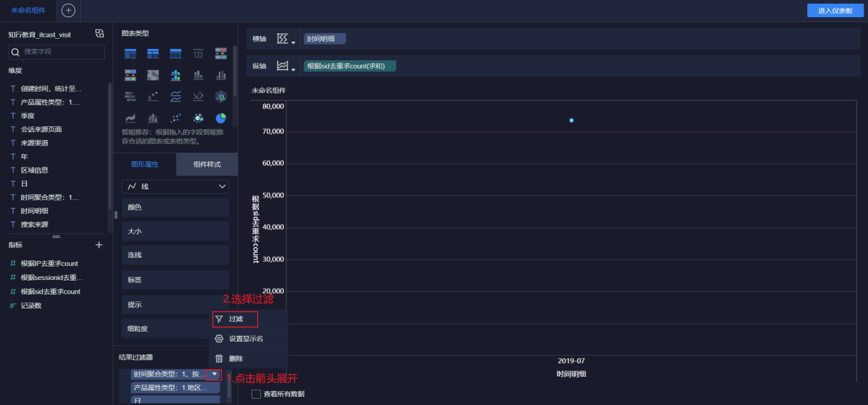Select the horizontal bar chart type icon

130,96
